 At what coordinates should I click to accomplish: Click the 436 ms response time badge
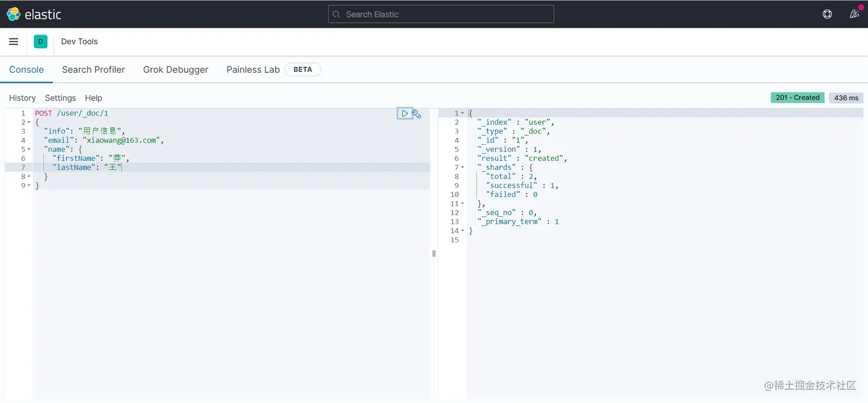point(846,98)
